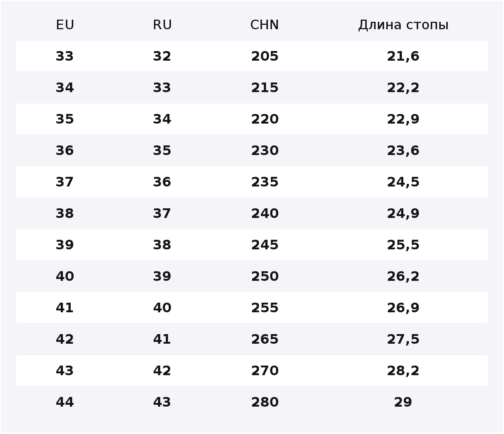Click foot length 29 cell

(403, 402)
